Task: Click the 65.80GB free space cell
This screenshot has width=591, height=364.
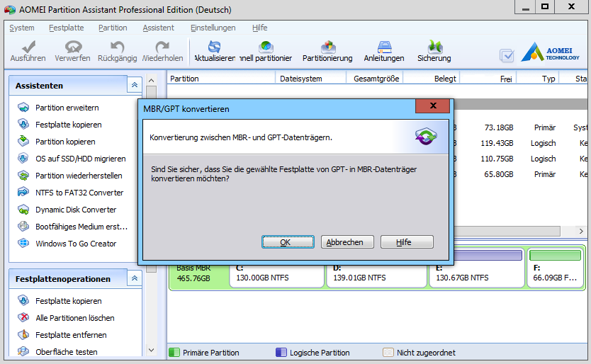Action: tap(498, 174)
